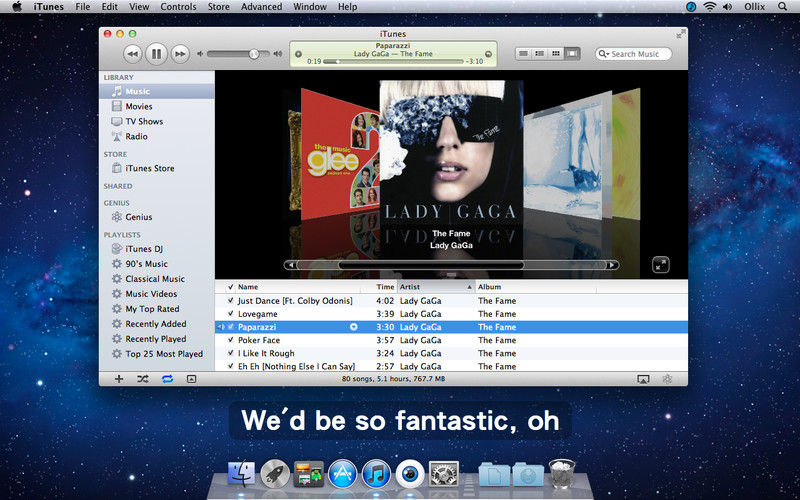
Task: Open the View menu
Action: 139,7
